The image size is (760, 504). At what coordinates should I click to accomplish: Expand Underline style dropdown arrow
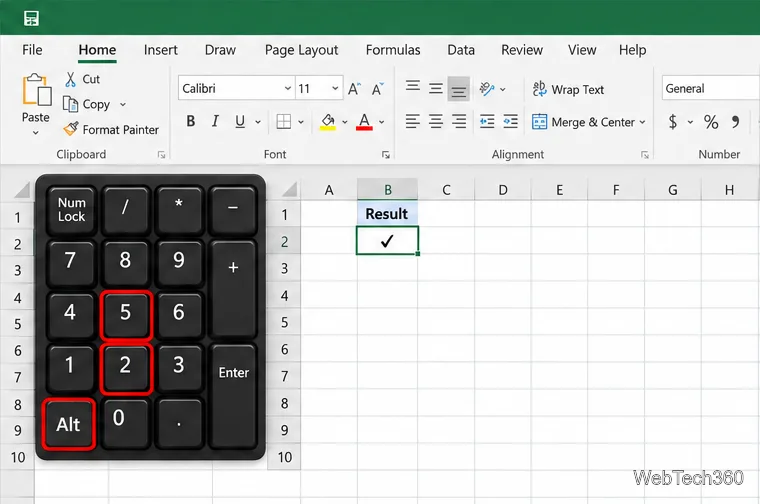tap(258, 122)
